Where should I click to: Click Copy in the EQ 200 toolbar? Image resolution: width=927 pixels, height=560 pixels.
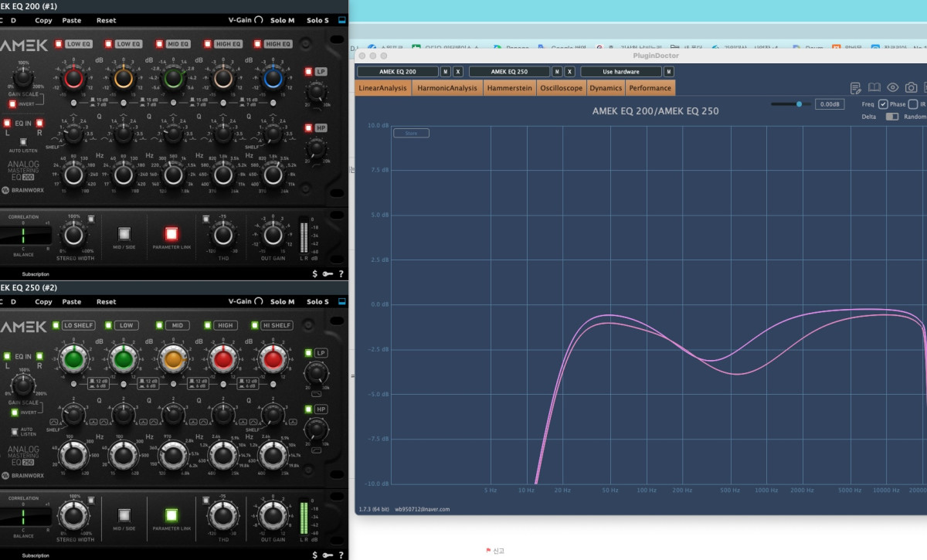click(x=44, y=20)
